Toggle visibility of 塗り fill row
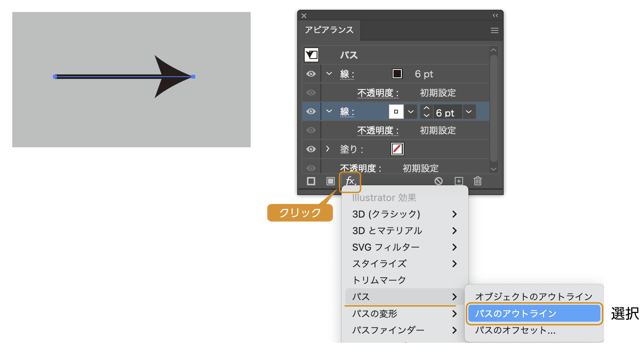 click(x=311, y=149)
